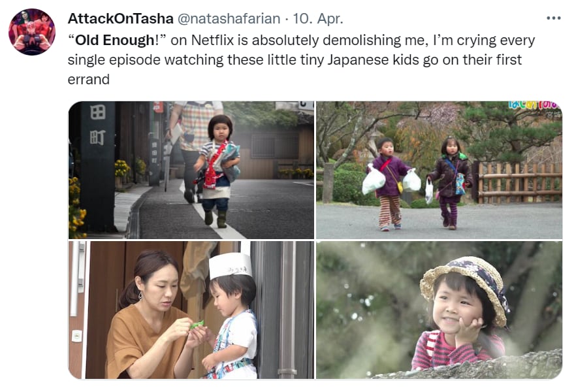Open the tweet's three-dot more options menu

tap(553, 18)
